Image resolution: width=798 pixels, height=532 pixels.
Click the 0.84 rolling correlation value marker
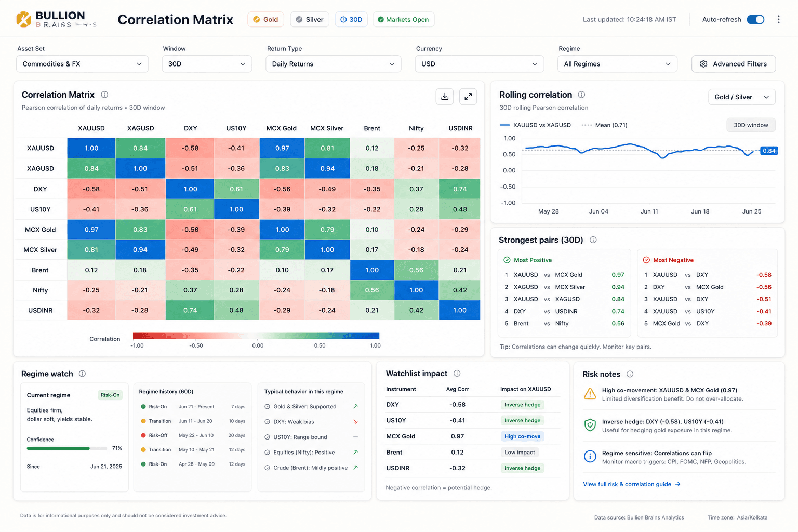click(x=769, y=151)
